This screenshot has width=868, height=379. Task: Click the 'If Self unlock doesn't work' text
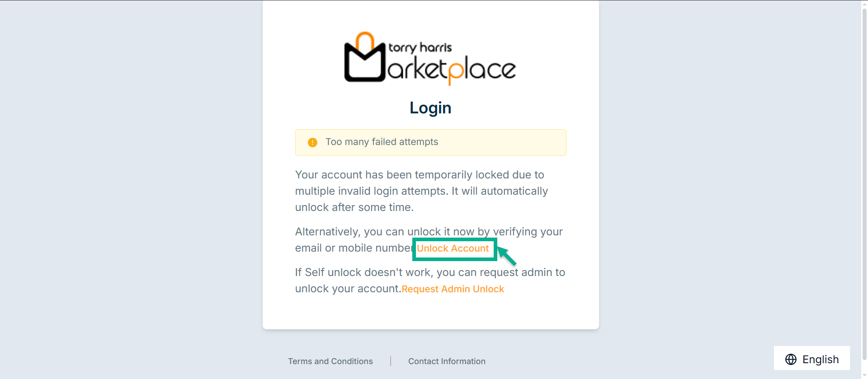pos(430,273)
